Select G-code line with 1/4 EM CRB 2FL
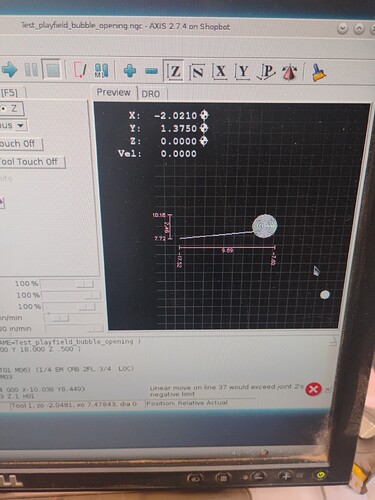This screenshot has width=375, height=500. coord(67,369)
